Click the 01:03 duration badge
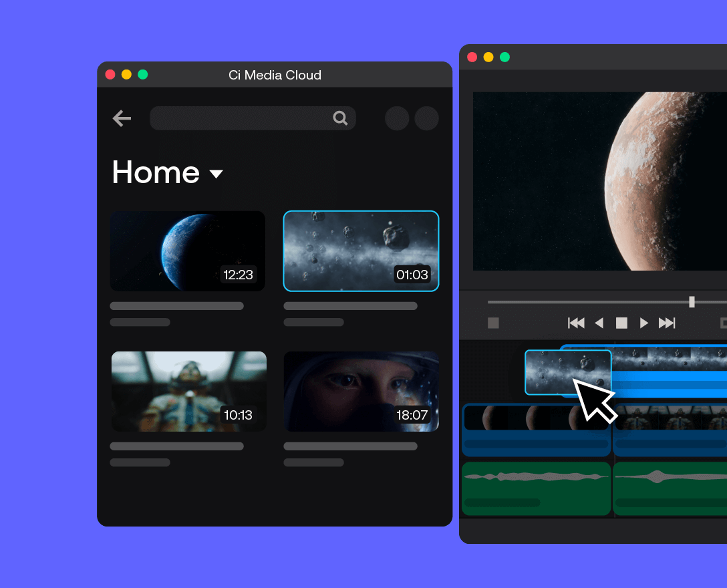727x588 pixels. pyautogui.click(x=412, y=275)
